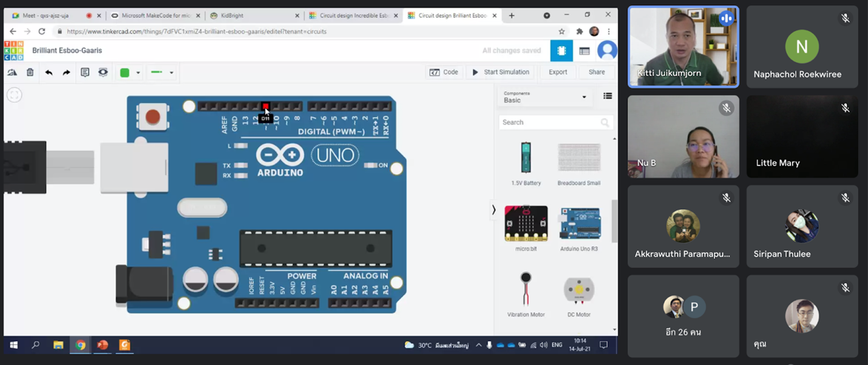Click the zoom-to-fit icon on canvas

coord(14,95)
